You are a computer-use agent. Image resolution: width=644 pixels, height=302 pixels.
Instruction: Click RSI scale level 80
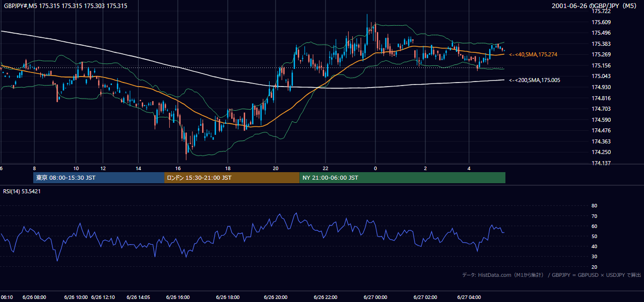[594, 206]
